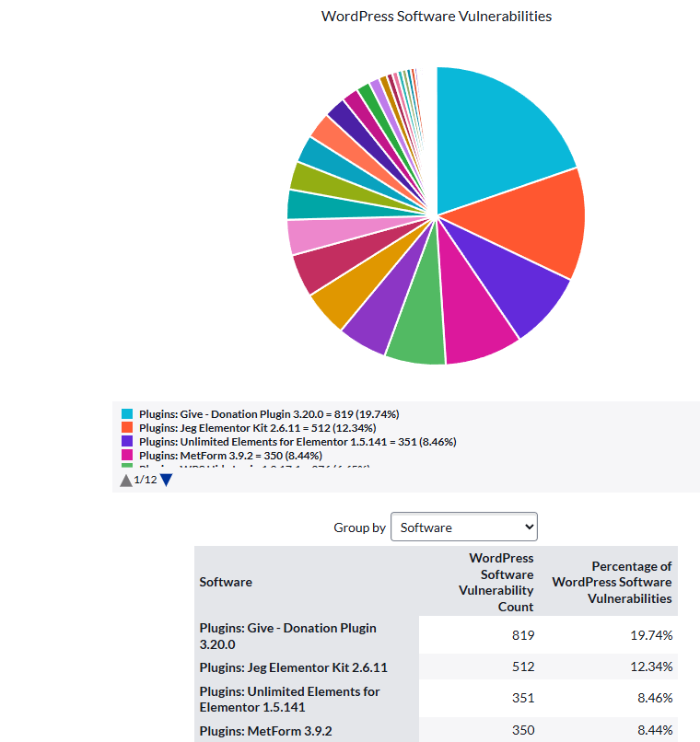The image size is (700, 742).
Task: Click the previous legend page up arrow
Action: pos(126,480)
